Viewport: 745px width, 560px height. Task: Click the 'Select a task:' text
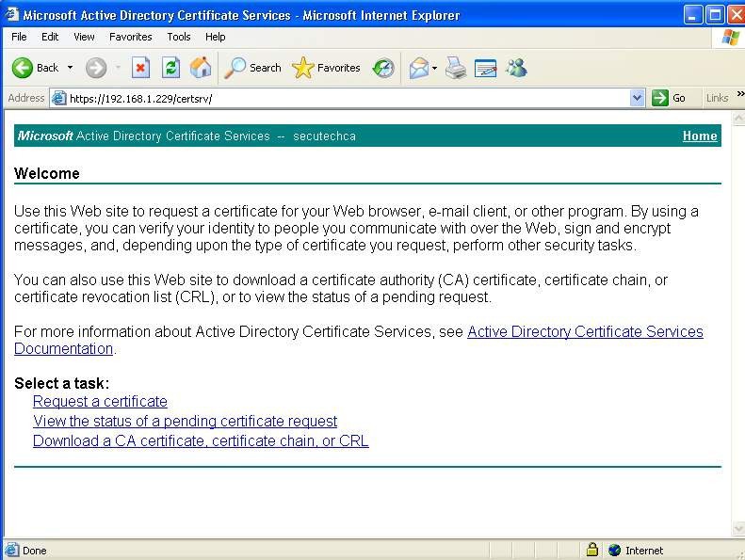click(x=62, y=383)
